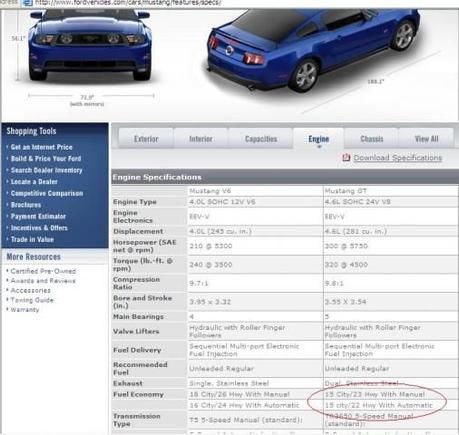Click the Engine Specifications heading
This screenshot has width=459, height=435.
(x=157, y=177)
